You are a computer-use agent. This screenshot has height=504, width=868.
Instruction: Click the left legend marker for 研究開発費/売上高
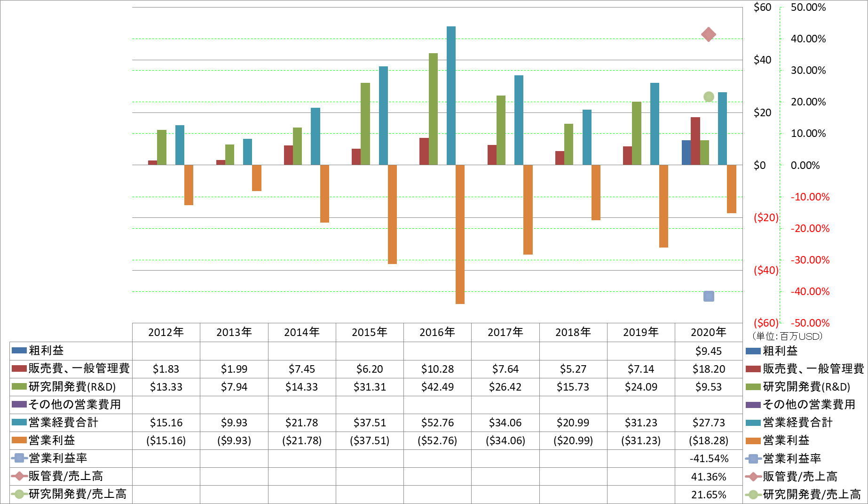click(x=19, y=494)
